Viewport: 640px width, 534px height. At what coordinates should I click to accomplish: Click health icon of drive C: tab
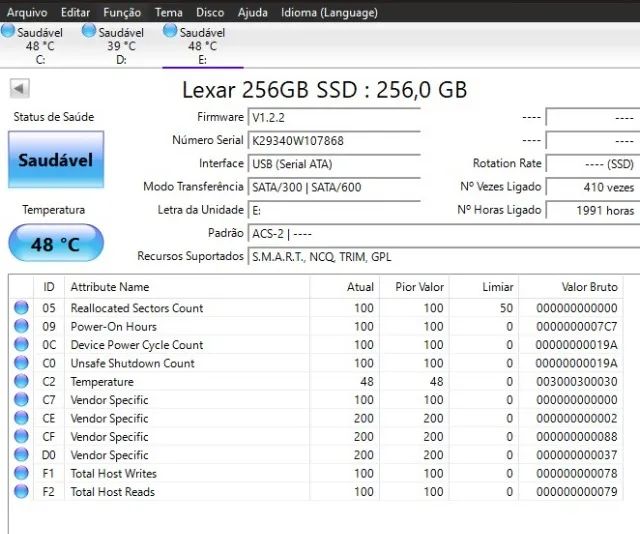click(x=8, y=31)
